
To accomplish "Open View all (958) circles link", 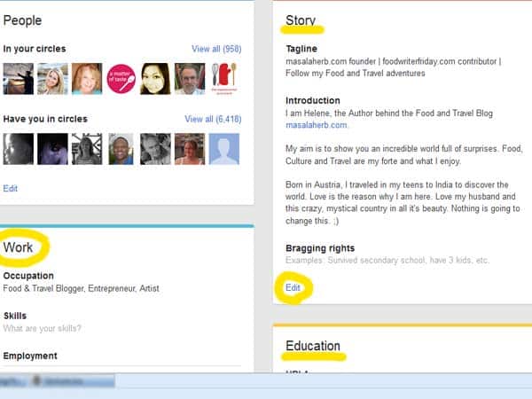I will click(x=216, y=49).
